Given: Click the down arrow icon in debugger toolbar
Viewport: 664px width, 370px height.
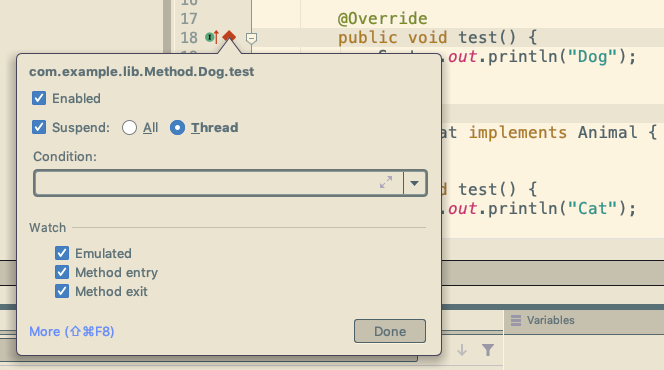Looking at the screenshot, I should click(462, 350).
